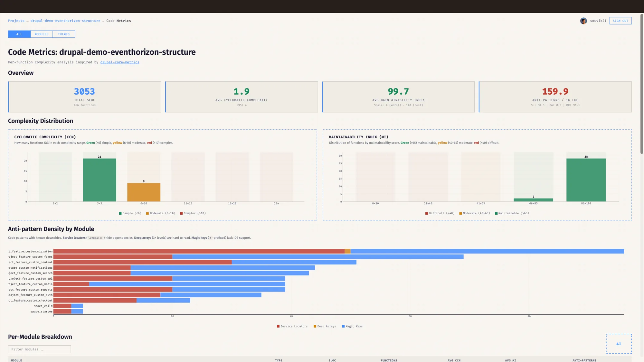Click the 66-85 maintainability bar
644x362 pixels.
[x=533, y=200]
